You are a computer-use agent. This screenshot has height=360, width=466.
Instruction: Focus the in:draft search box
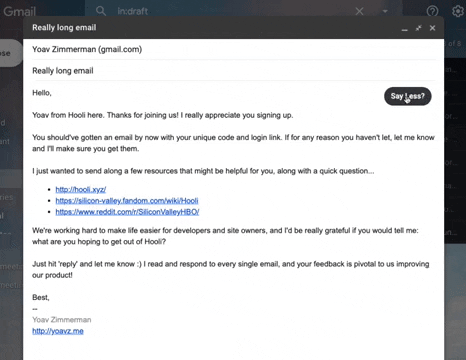coord(233,11)
